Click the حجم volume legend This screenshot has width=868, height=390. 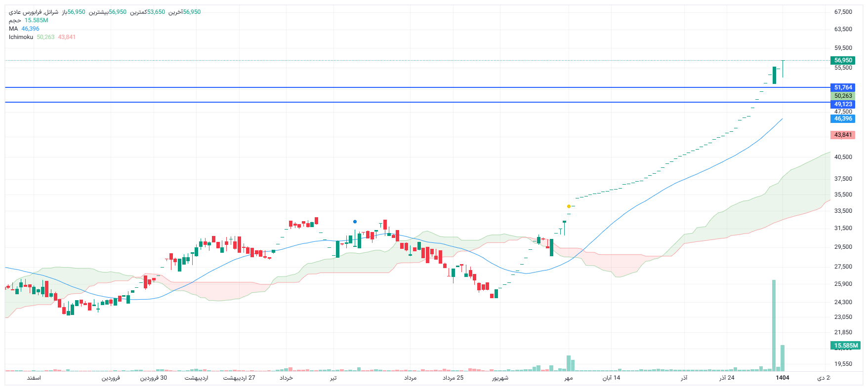click(15, 20)
